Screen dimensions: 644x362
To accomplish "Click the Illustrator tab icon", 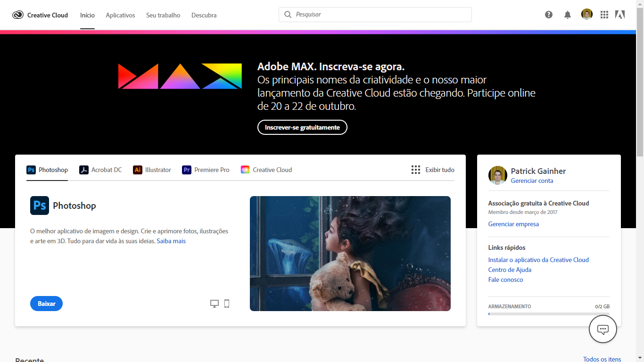I will click(138, 170).
